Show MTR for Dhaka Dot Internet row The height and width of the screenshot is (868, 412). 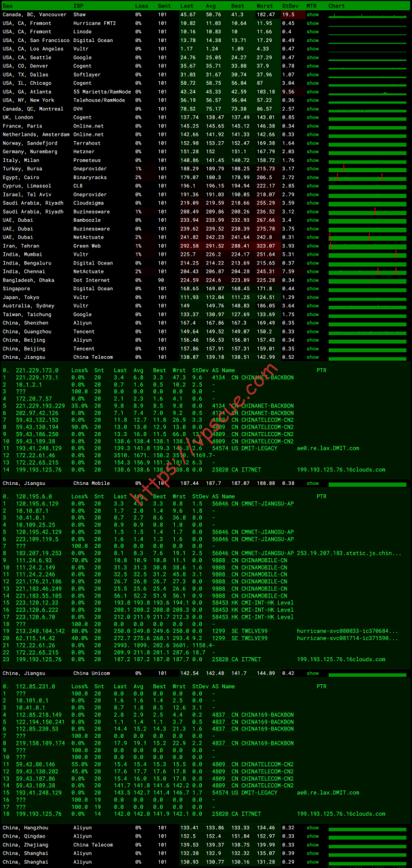coord(312,280)
